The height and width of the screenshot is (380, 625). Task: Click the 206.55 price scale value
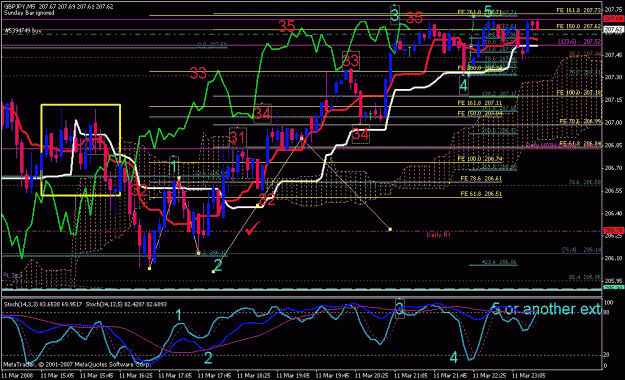tap(613, 191)
